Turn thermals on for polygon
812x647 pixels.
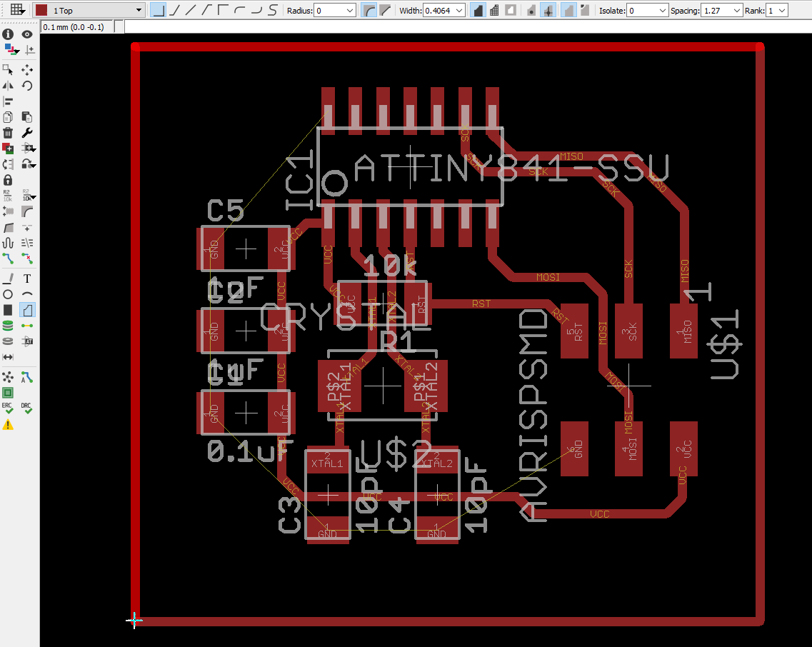click(x=548, y=10)
